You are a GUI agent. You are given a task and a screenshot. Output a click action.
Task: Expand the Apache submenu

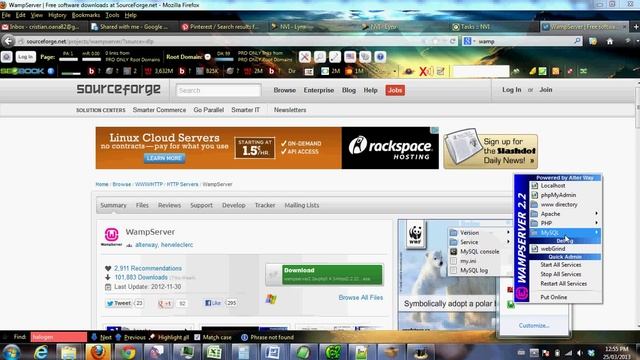pos(565,214)
